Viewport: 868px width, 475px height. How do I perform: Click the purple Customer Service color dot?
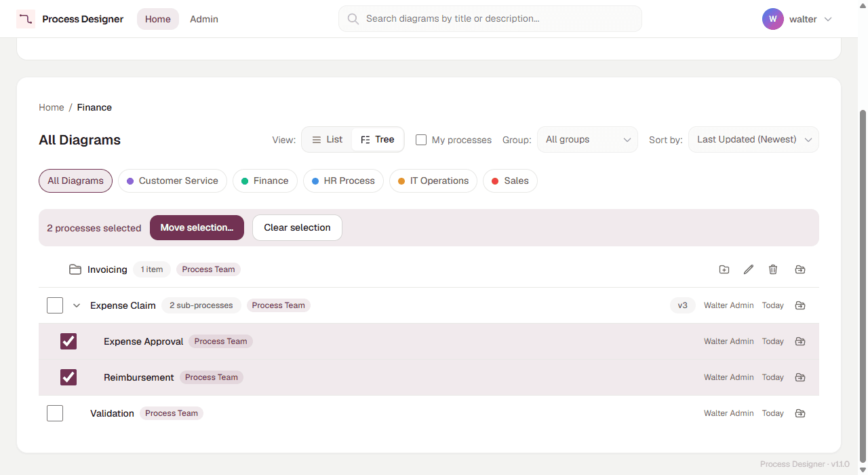coord(130,181)
